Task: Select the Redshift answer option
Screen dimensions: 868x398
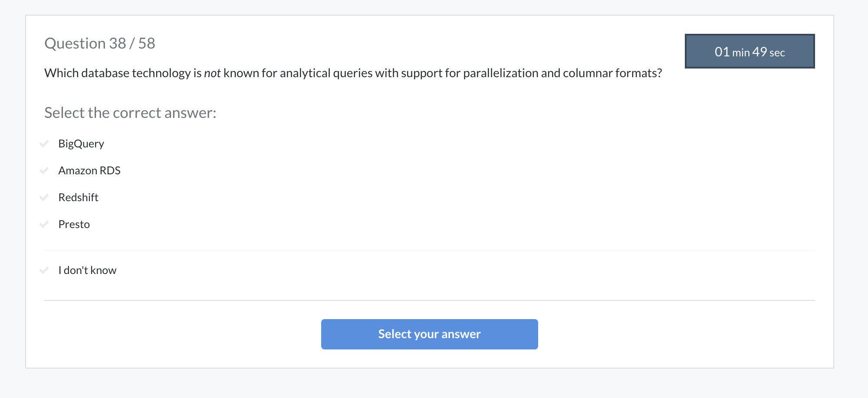Action: point(78,197)
